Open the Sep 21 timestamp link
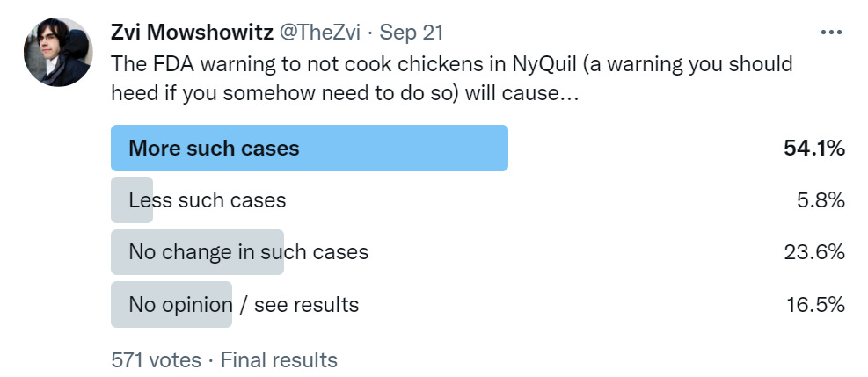 click(x=412, y=33)
